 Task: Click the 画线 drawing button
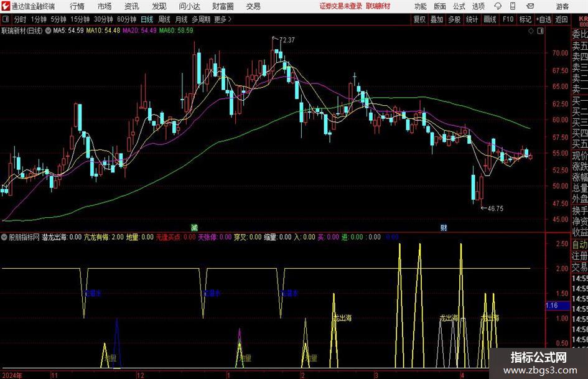[490, 19]
